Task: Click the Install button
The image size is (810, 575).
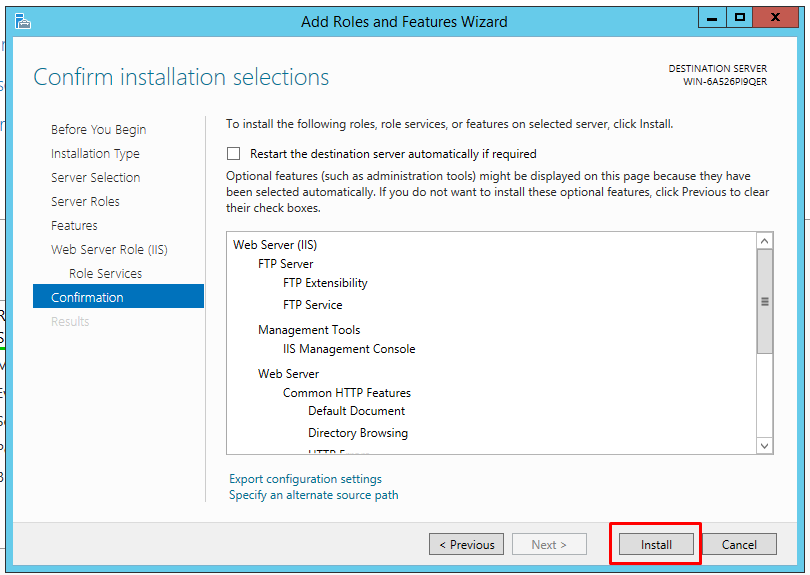Action: (656, 545)
